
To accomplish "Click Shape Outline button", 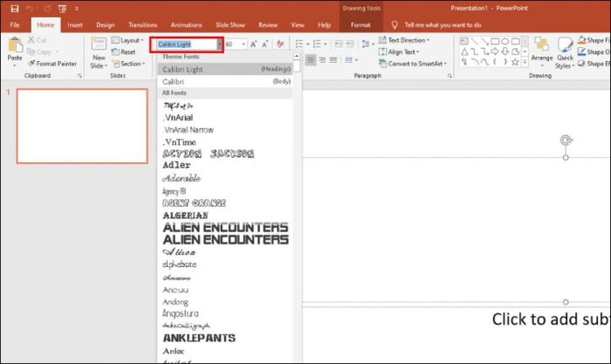I will coord(594,52).
